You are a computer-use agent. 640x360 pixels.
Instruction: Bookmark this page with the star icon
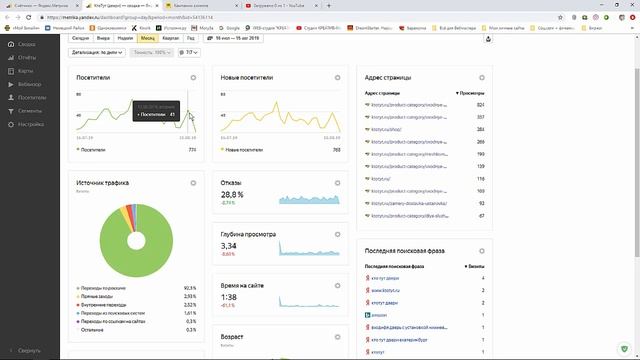pyautogui.click(x=560, y=18)
